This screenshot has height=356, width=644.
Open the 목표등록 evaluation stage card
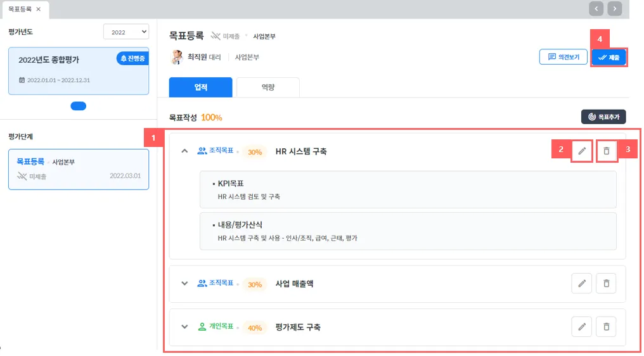tap(79, 169)
